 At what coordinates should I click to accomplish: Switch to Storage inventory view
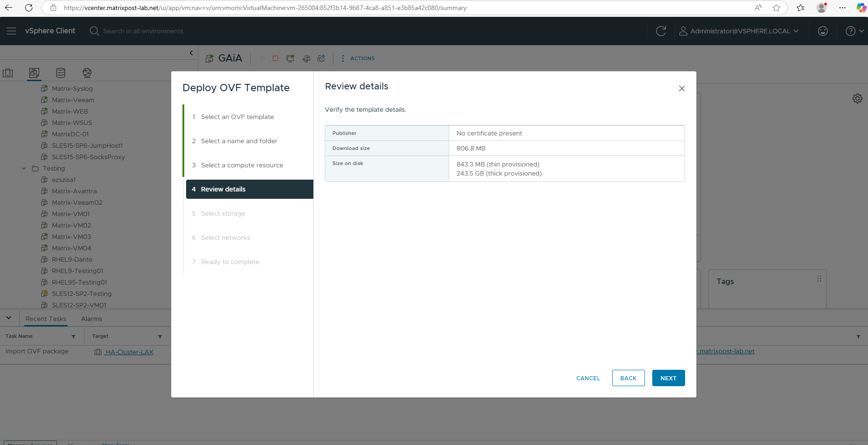(x=61, y=73)
